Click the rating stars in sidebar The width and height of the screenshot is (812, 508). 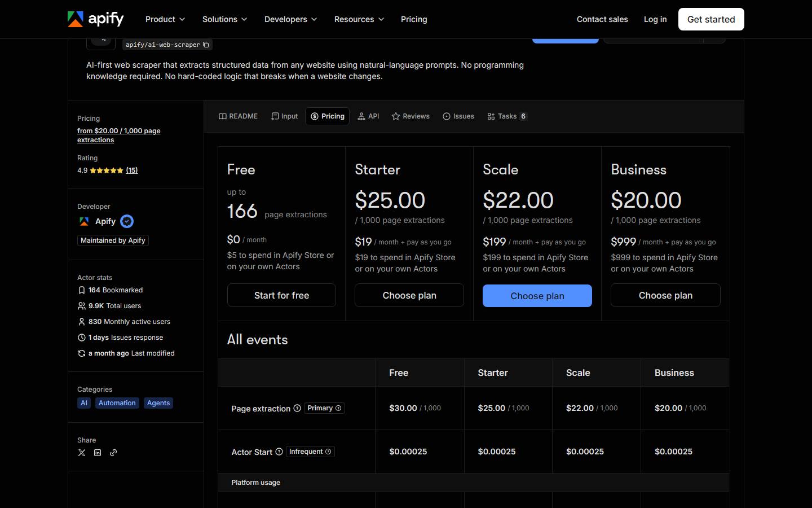[106, 170]
